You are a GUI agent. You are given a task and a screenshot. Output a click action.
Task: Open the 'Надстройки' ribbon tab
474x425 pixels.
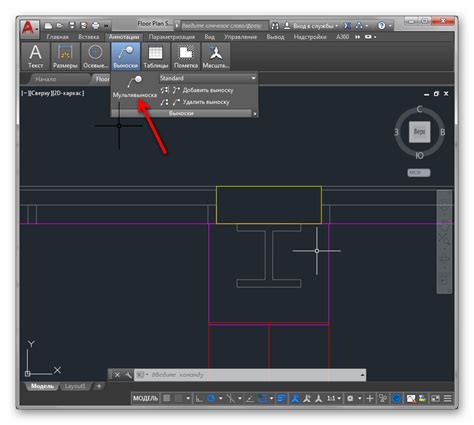(x=310, y=37)
